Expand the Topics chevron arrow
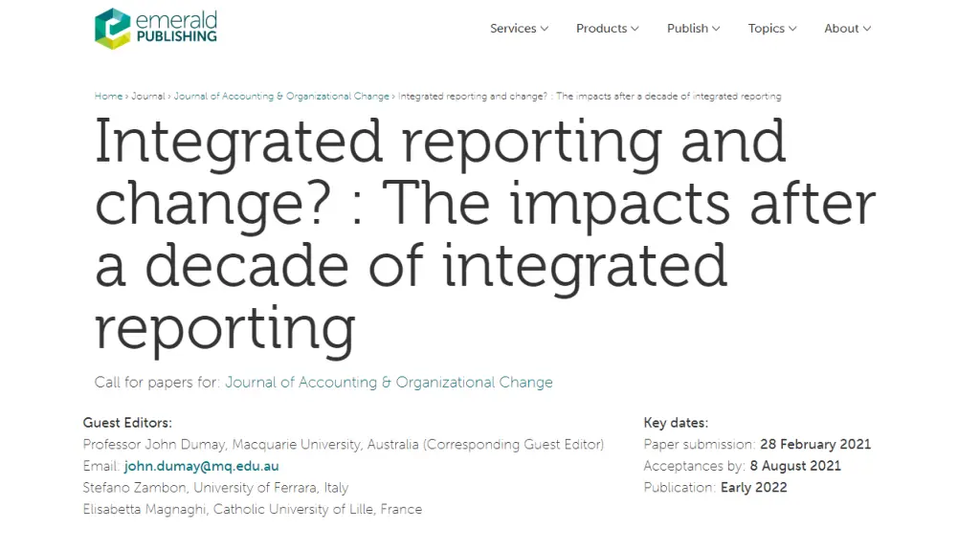The height and width of the screenshot is (551, 980). 792,29
